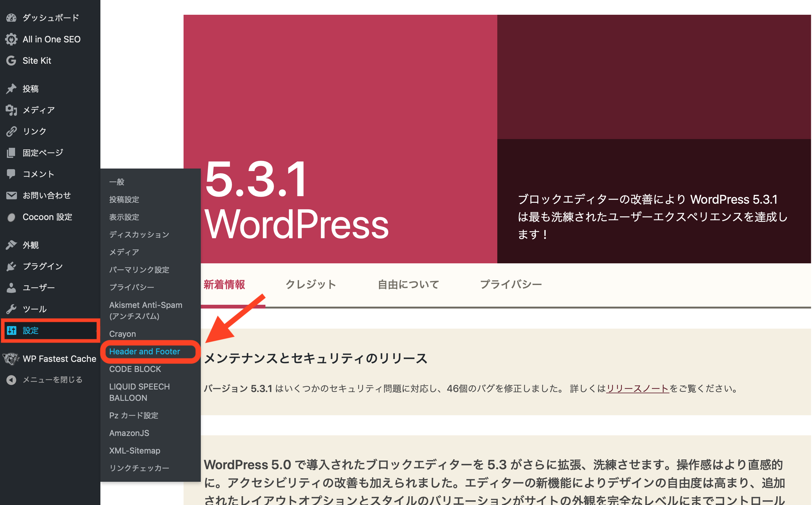The width and height of the screenshot is (812, 505).
Task: Click the ツール wrench icon
Action: (11, 309)
